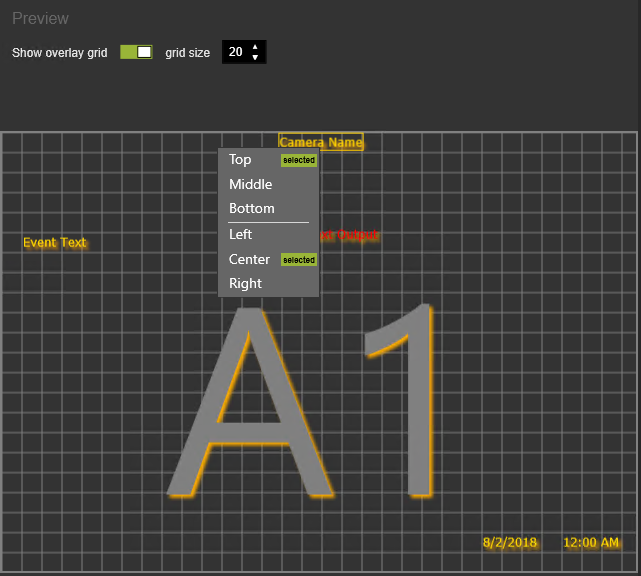Click the selected badge beside Center
Screen dimensions: 641x576
[x=298, y=260]
